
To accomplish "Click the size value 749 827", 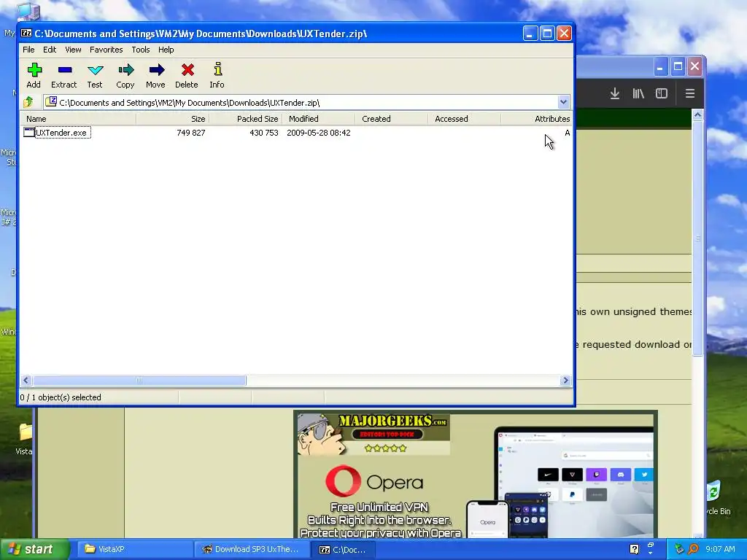I will [190, 133].
